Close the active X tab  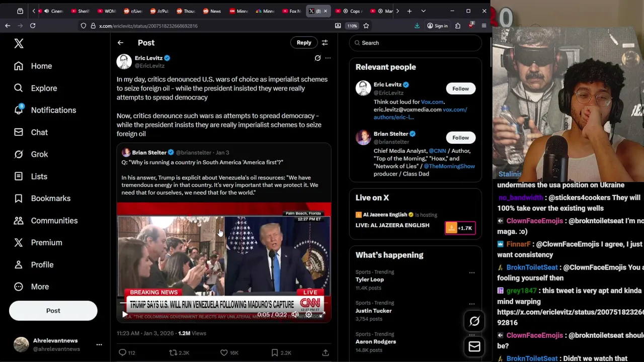click(325, 11)
